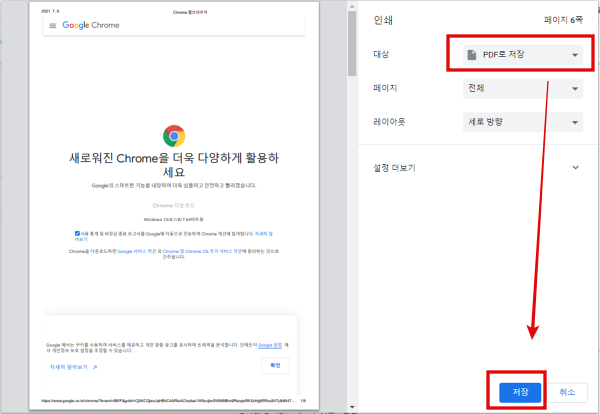Click the dropdown arrow of the 세로 방향 selector
Image resolution: width=600 pixels, height=414 pixels.
(575, 122)
